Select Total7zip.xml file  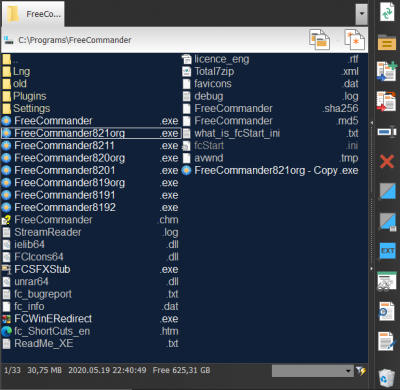pyautogui.click(x=271, y=72)
